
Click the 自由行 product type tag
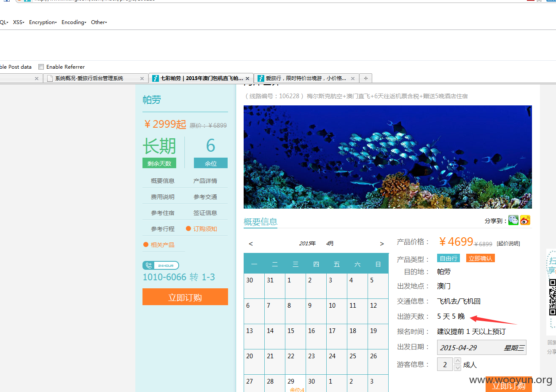[449, 258]
